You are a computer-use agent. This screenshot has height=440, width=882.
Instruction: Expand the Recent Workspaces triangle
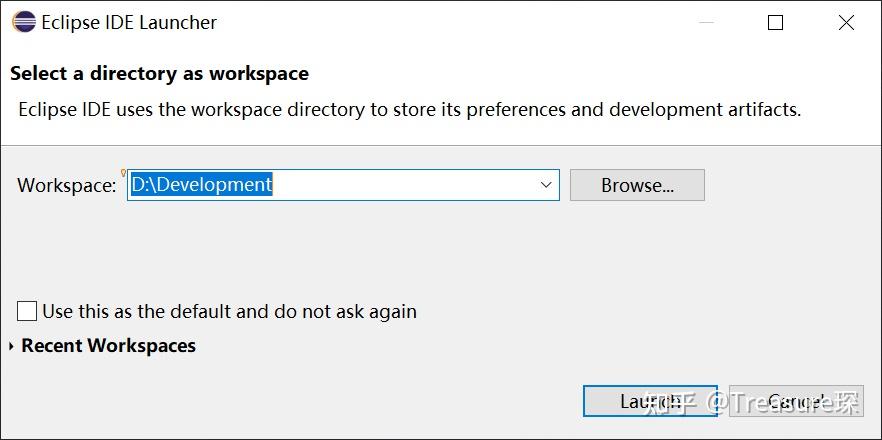tap(11, 346)
